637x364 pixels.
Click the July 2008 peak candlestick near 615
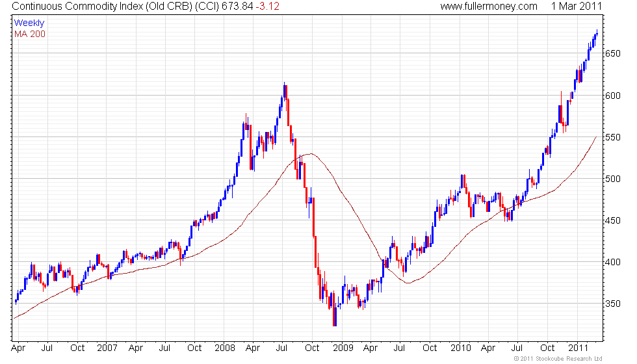[x=285, y=90]
